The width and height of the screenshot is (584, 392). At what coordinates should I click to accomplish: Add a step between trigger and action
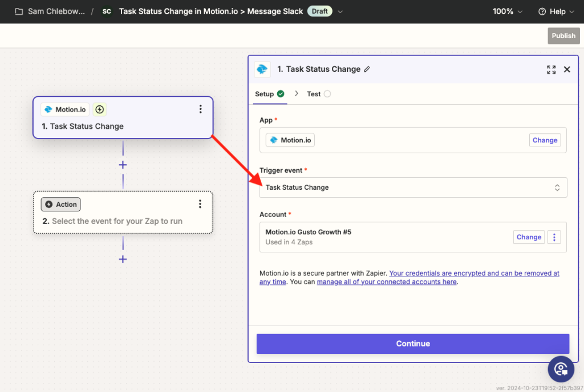tap(123, 165)
